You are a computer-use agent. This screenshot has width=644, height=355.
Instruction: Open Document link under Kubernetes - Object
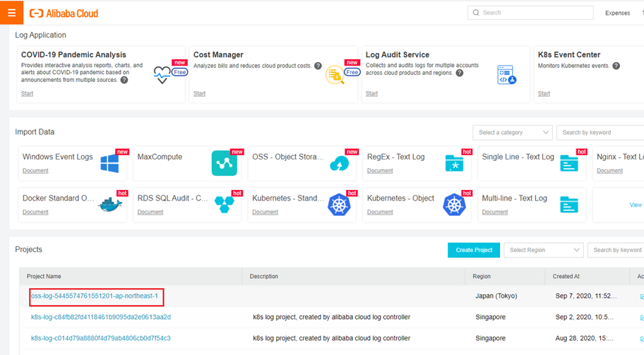380,212
